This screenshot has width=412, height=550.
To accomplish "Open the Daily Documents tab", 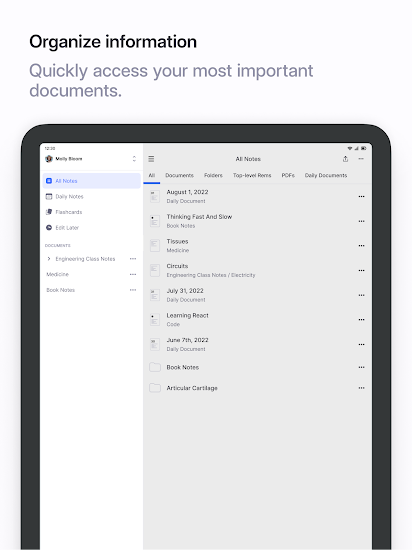I will (326, 175).
